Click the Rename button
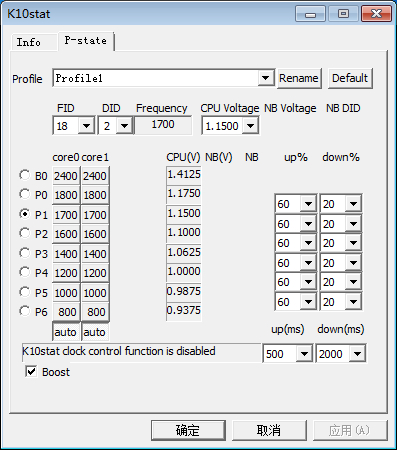This screenshot has width=397, height=450. coord(299,78)
